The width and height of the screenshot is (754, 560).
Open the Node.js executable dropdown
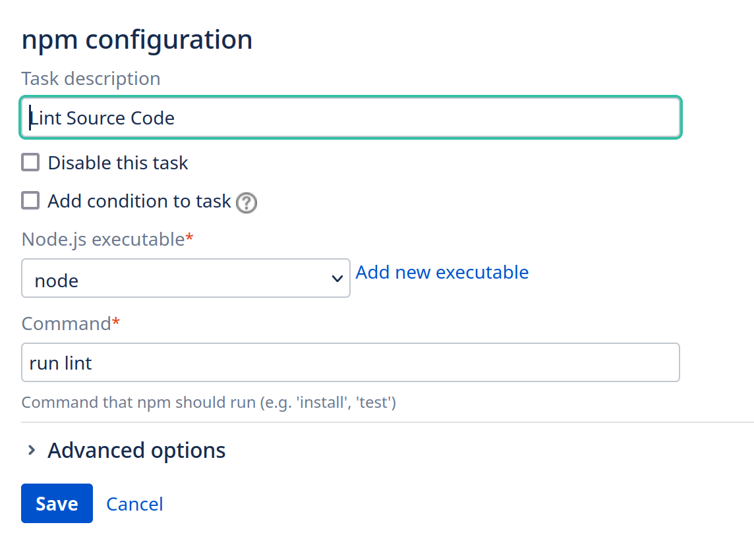tap(185, 279)
